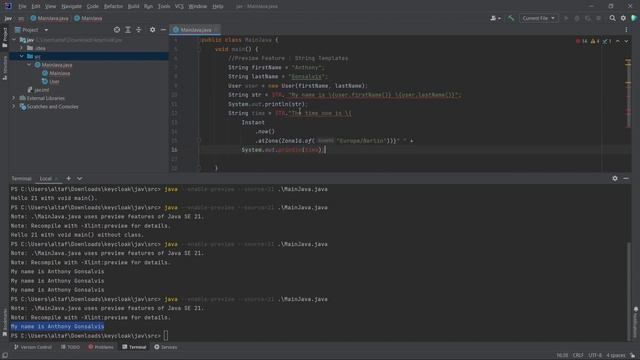Open Project panel options gear

coord(152,30)
